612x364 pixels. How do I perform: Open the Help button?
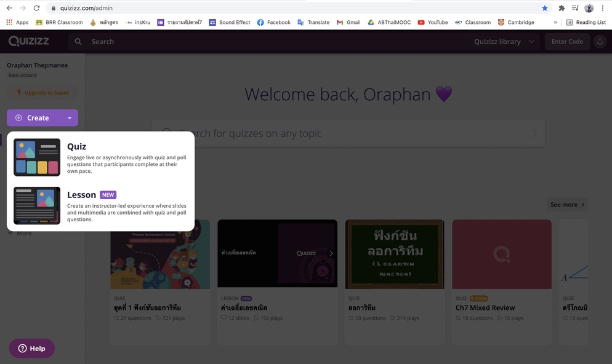[x=31, y=349]
